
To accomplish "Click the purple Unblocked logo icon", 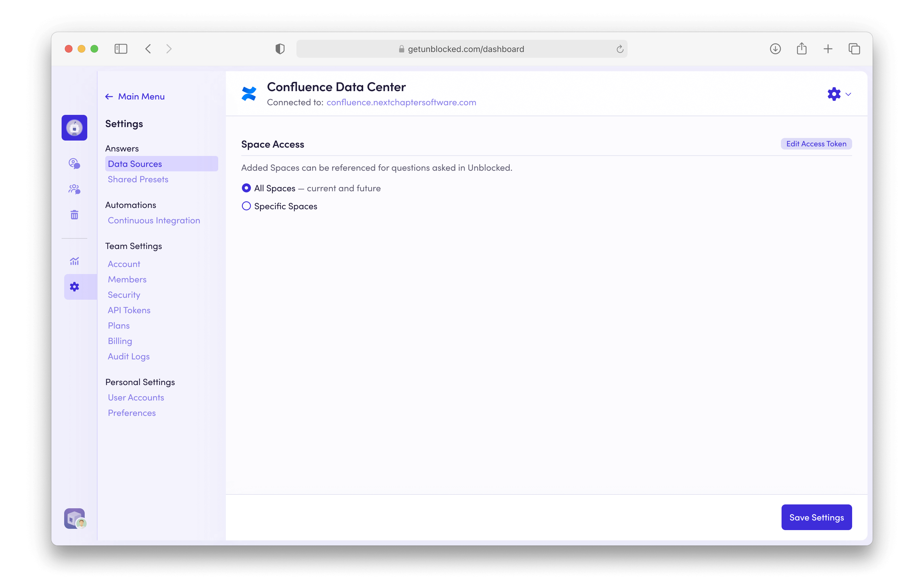I will pyautogui.click(x=74, y=128).
